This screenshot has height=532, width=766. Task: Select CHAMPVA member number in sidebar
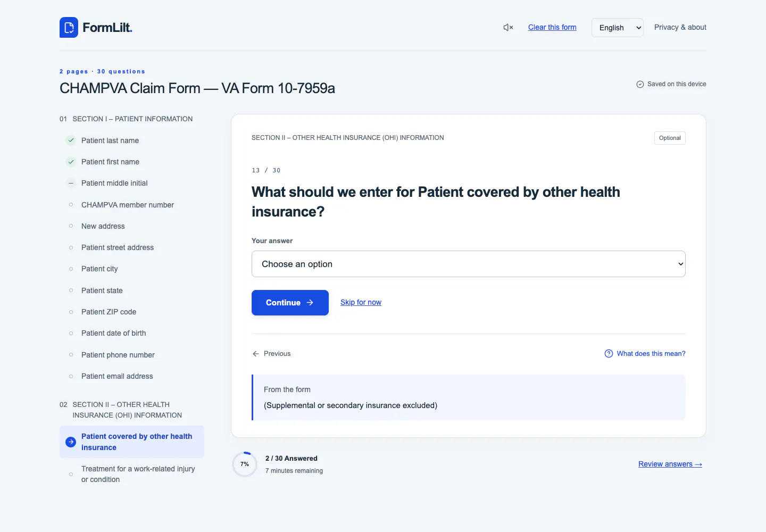pos(128,205)
